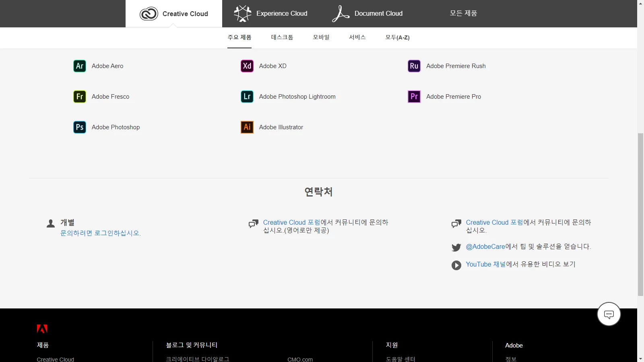Open footer 도움말 센터 link
The image size is (644, 362).
(400, 359)
